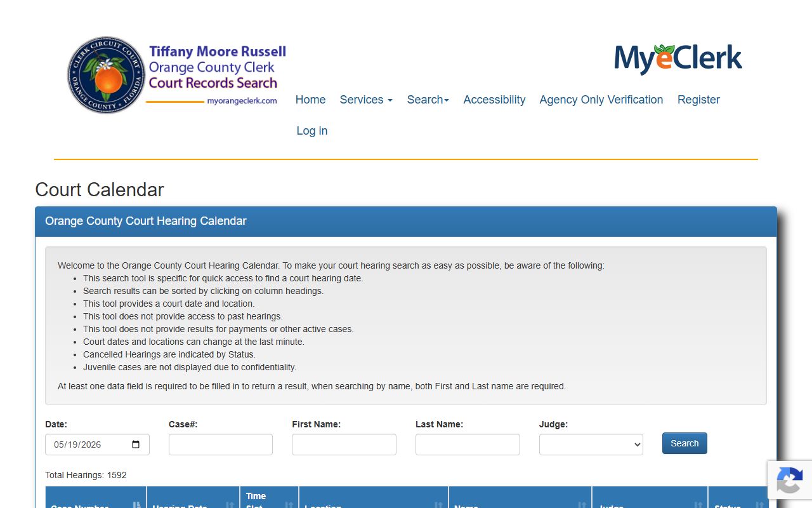Click the reCAPTCHA badge
Screen dimensions: 812x508
tap(790, 479)
